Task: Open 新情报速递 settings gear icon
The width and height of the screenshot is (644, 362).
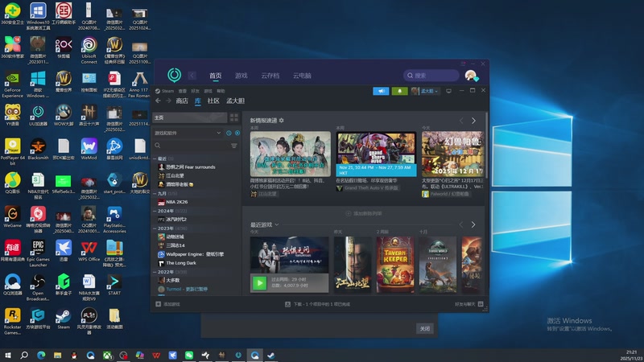Action: coord(281,120)
